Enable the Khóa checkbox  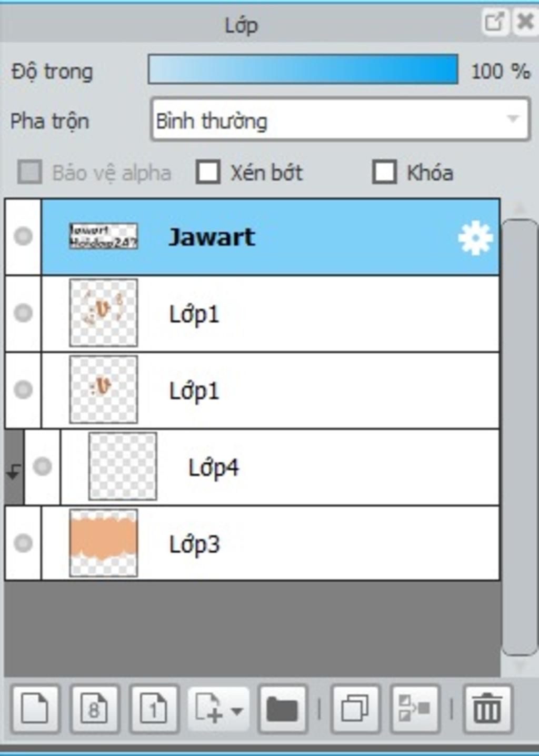(x=384, y=172)
